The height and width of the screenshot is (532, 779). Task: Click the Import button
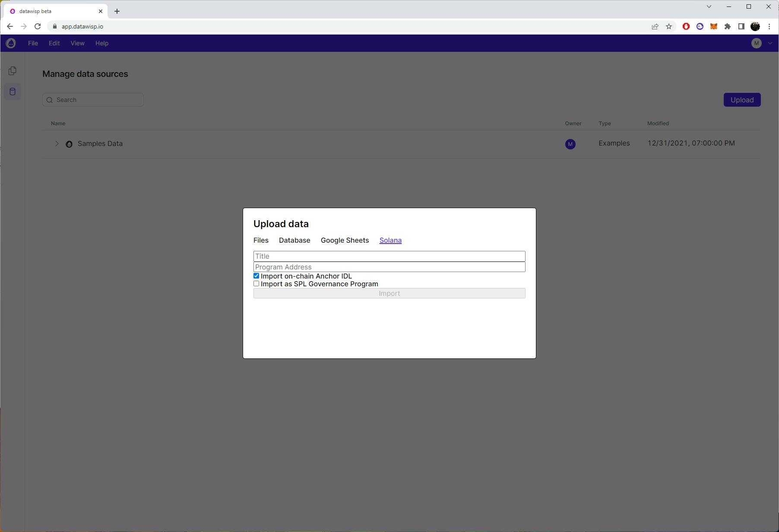(x=389, y=293)
